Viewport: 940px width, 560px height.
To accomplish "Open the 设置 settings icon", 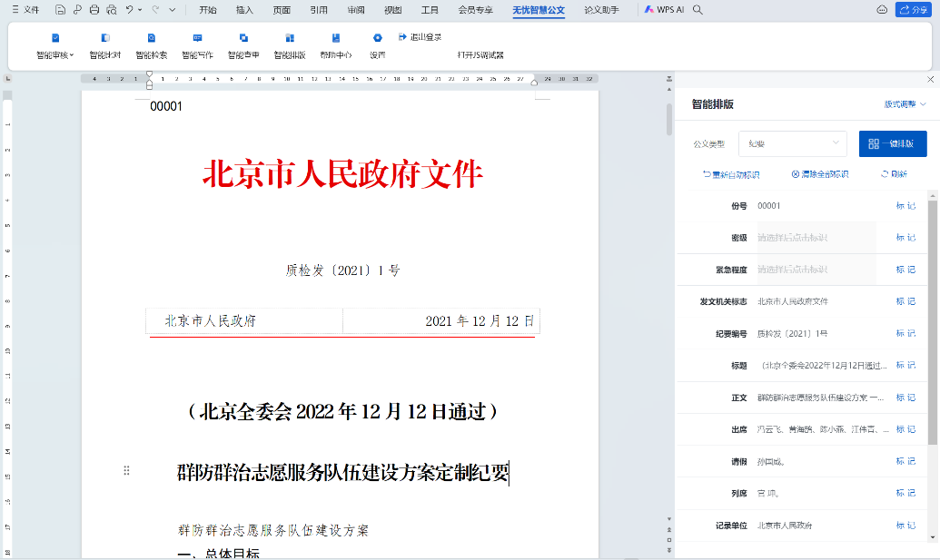I will coord(377,38).
